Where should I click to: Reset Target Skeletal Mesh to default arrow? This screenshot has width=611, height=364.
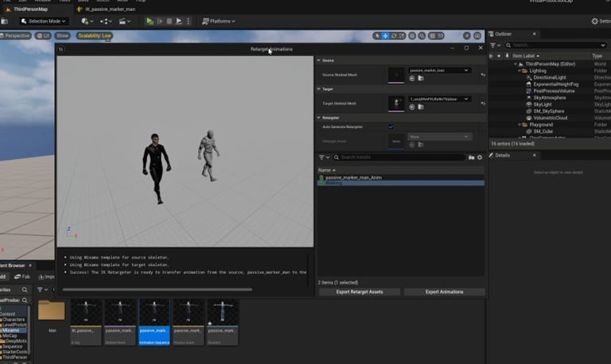[483, 103]
